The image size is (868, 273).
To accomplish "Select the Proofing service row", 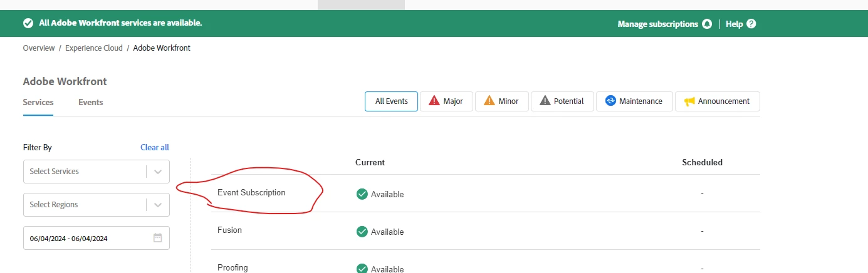I will (x=485, y=262).
